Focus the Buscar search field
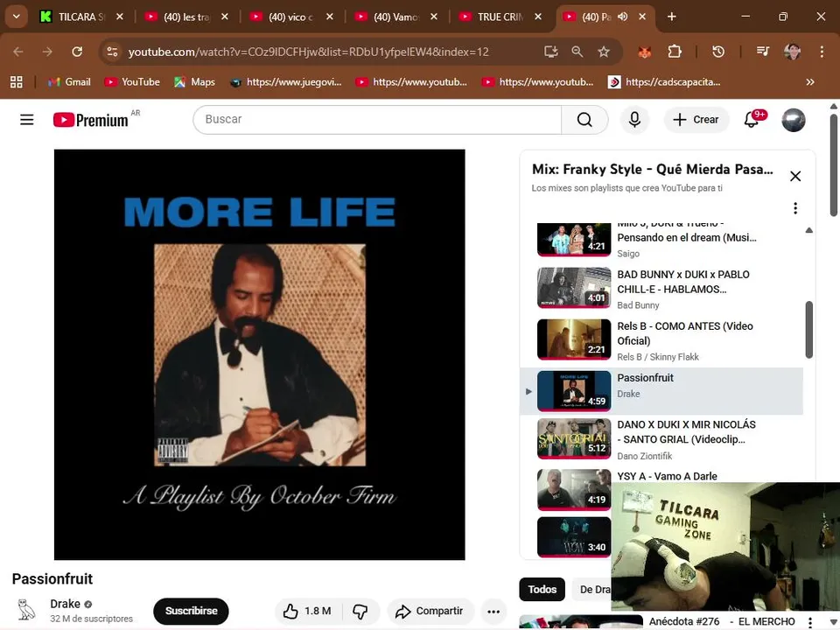Viewport: 840px width, 630px height. (x=377, y=120)
